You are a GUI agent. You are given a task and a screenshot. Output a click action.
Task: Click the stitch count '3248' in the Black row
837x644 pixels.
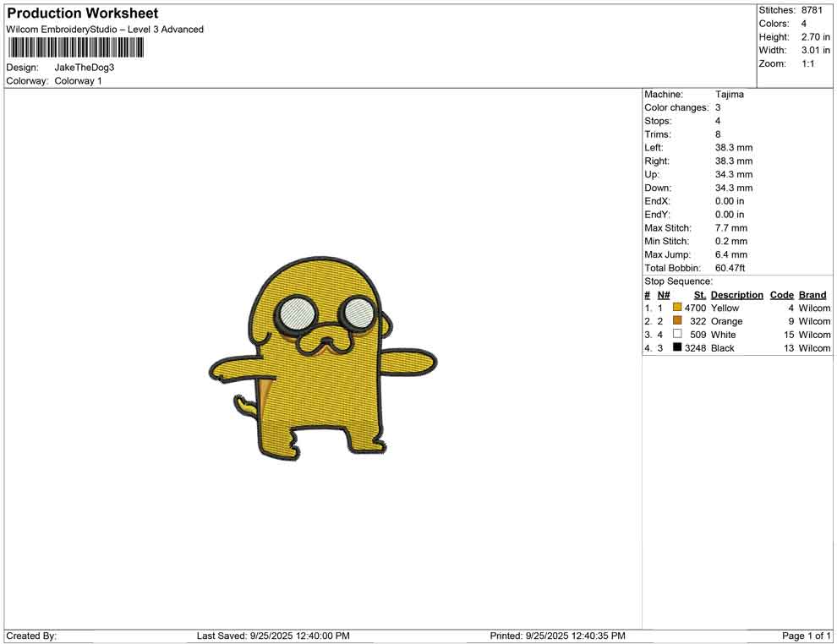[696, 348]
